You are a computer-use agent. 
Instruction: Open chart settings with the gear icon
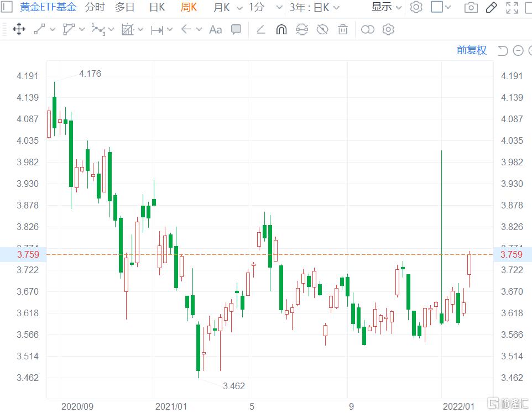click(x=416, y=8)
